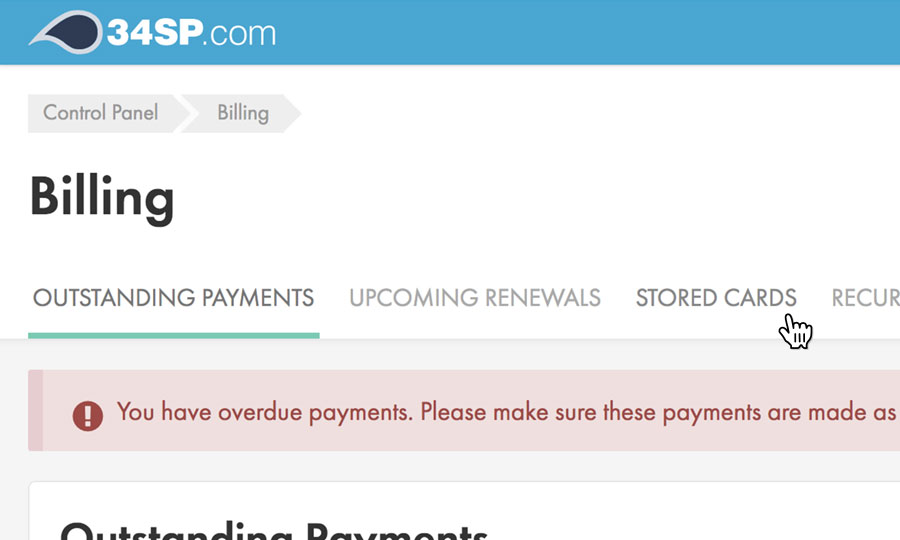Select the partially visible Recurring tab
Screen dimensions: 900x540
[866, 298]
